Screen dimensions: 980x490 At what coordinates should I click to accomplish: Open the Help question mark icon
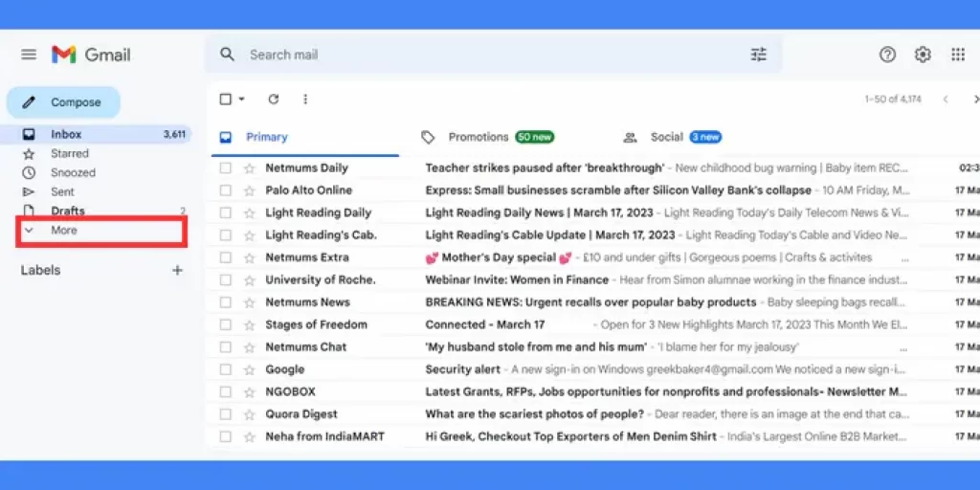(x=887, y=55)
